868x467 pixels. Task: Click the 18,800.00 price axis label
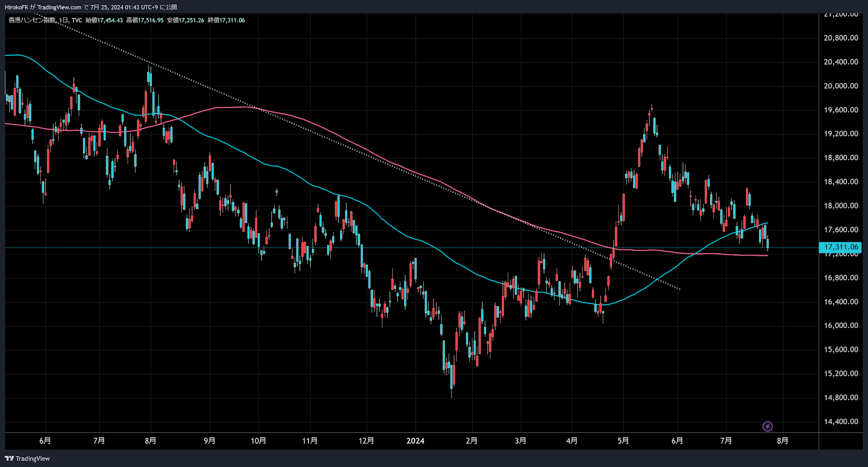tap(841, 157)
